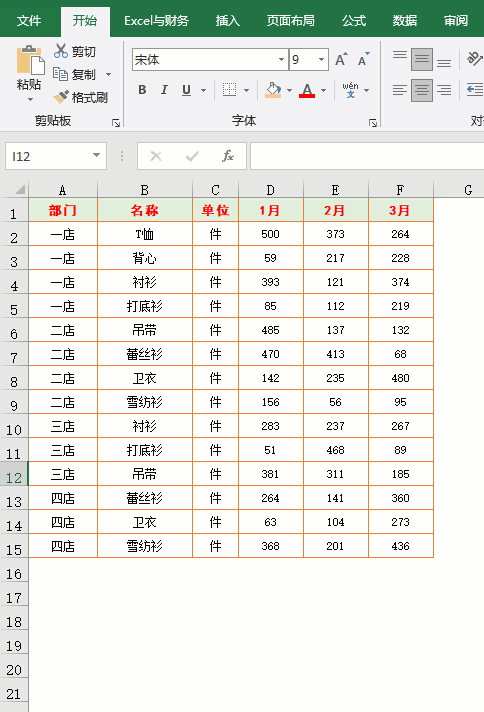
Task: Select column A header
Action: point(63,190)
